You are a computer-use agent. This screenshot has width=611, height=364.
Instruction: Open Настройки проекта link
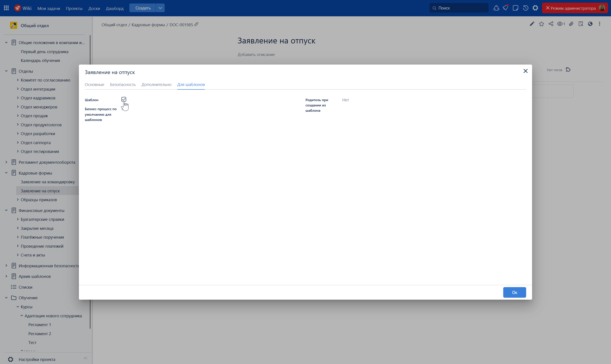[x=37, y=359]
